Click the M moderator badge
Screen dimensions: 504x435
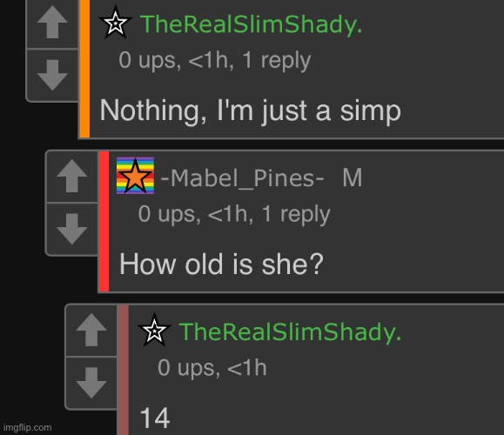(353, 177)
